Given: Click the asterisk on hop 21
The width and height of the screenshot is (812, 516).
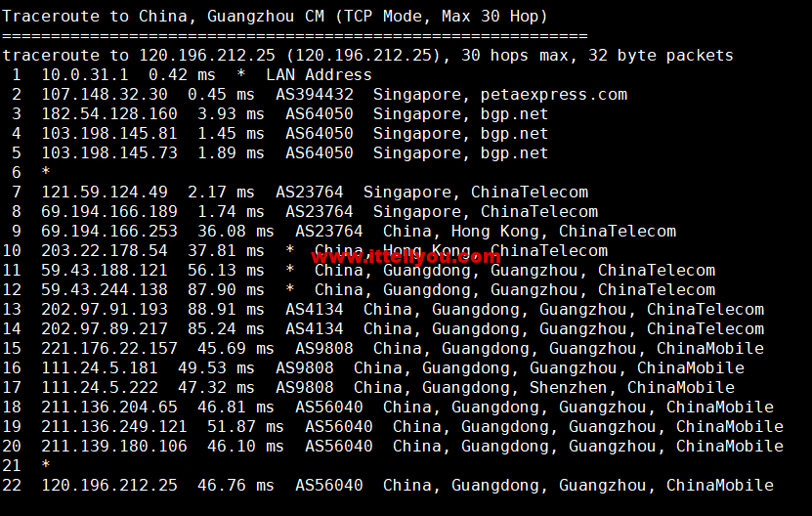Looking at the screenshot, I should click(x=46, y=464).
